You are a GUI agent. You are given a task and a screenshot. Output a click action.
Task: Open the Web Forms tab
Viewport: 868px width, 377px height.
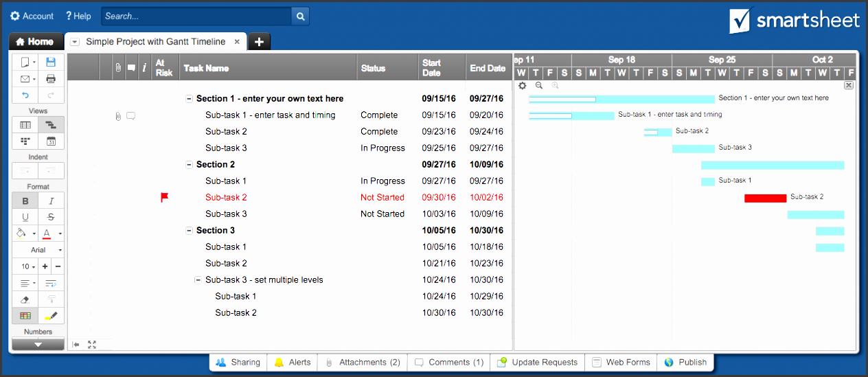(621, 363)
